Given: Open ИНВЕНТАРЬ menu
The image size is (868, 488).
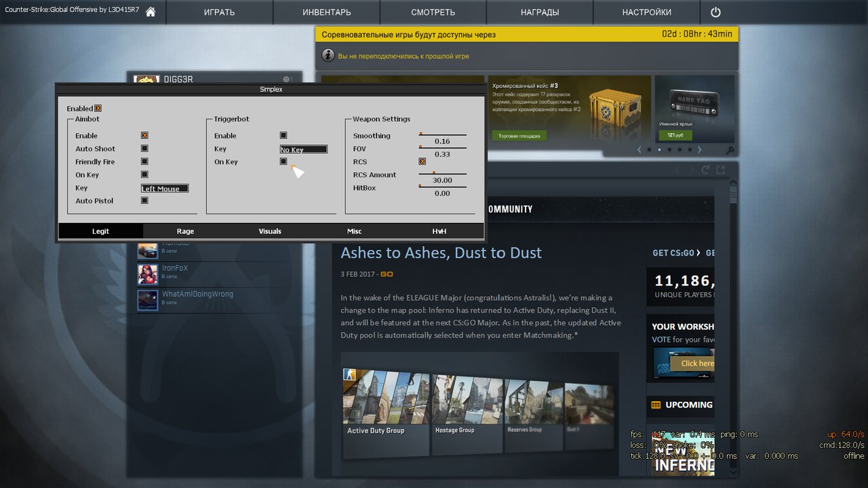Looking at the screenshot, I should coord(327,12).
